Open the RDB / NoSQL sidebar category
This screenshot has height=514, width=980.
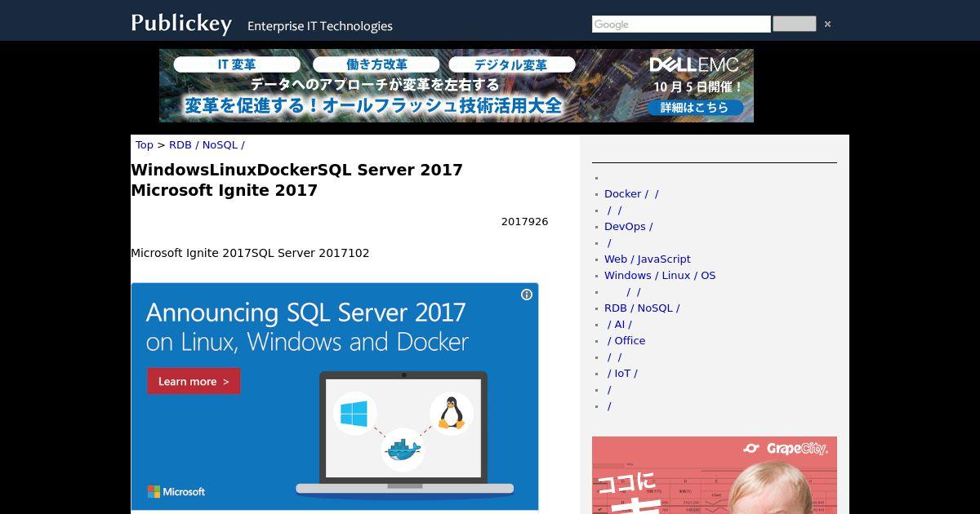(x=642, y=308)
